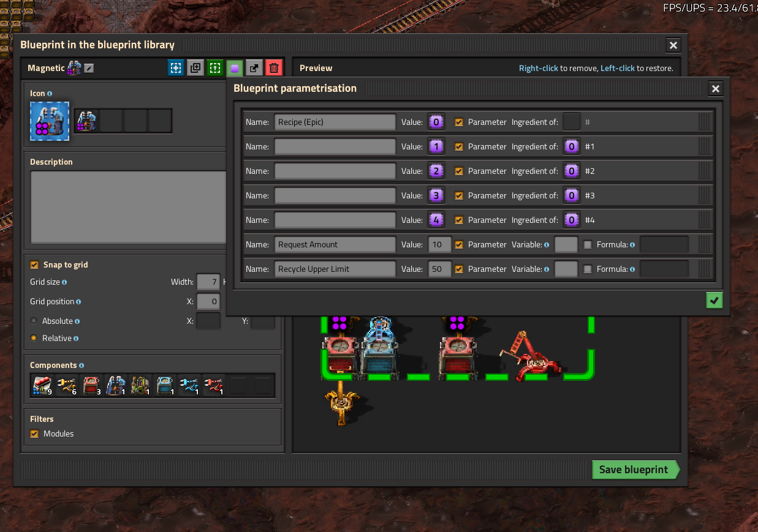The width and height of the screenshot is (758, 532).
Task: Click the red inserter component icon
Action: pos(214,385)
